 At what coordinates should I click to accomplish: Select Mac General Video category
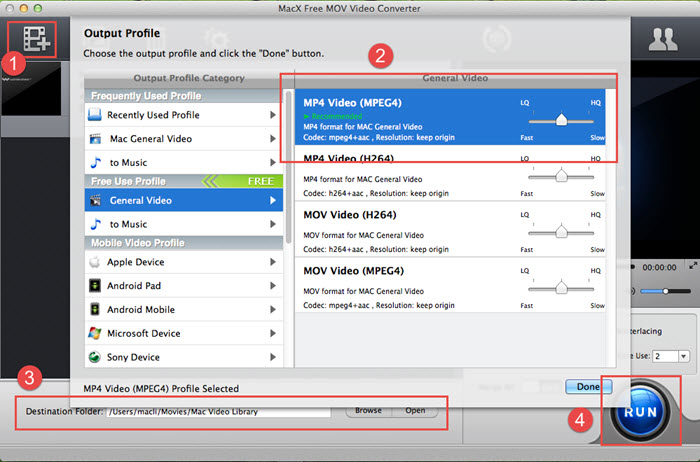click(x=183, y=139)
